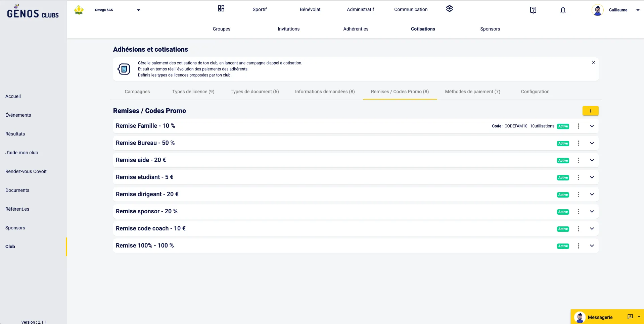The width and height of the screenshot is (644, 324).
Task: Click Active badge on Remise etudiant
Action: tap(563, 178)
